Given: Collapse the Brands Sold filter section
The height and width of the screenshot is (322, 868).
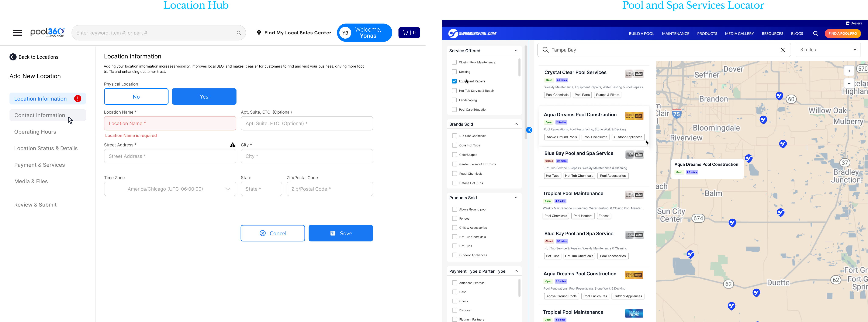Looking at the screenshot, I should (516, 124).
